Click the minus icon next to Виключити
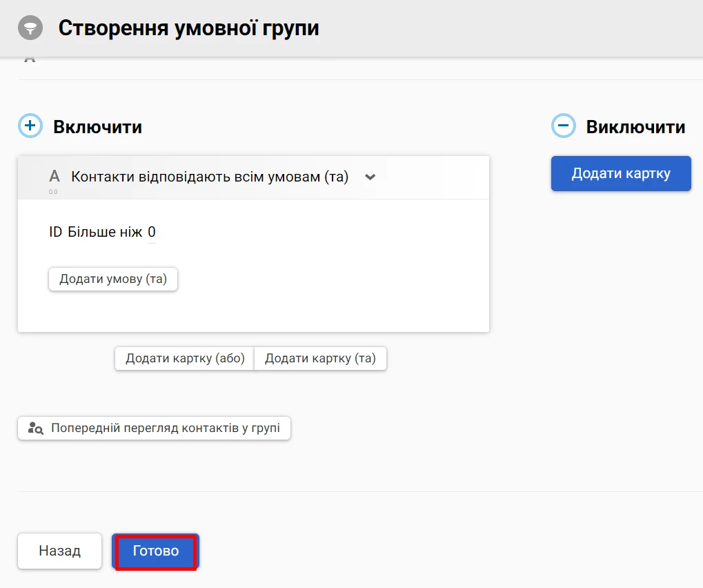Screen dimensions: 703x588 [x=563, y=126]
